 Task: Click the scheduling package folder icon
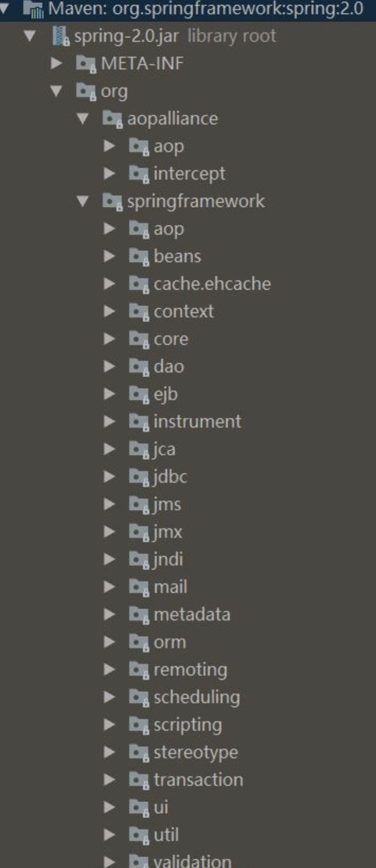pyautogui.click(x=139, y=697)
